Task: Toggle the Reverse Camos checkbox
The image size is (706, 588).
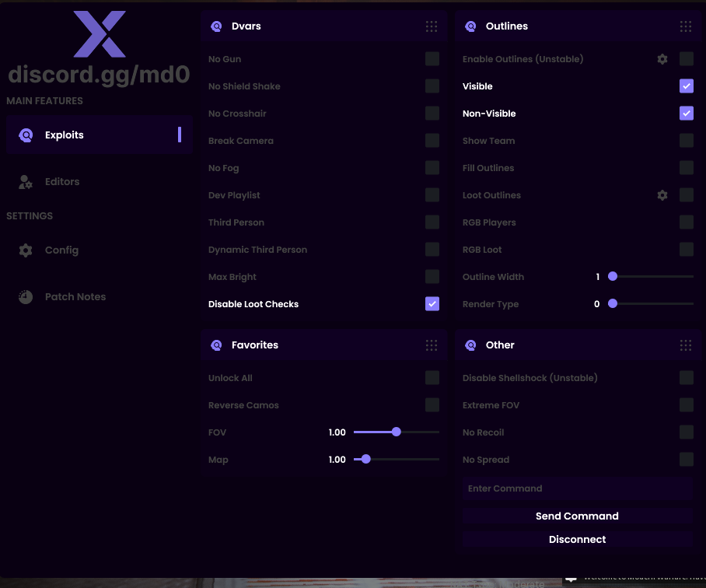Action: 432,404
